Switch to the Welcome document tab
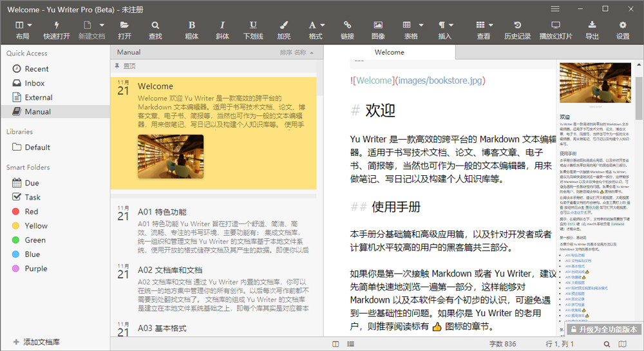 (x=389, y=52)
